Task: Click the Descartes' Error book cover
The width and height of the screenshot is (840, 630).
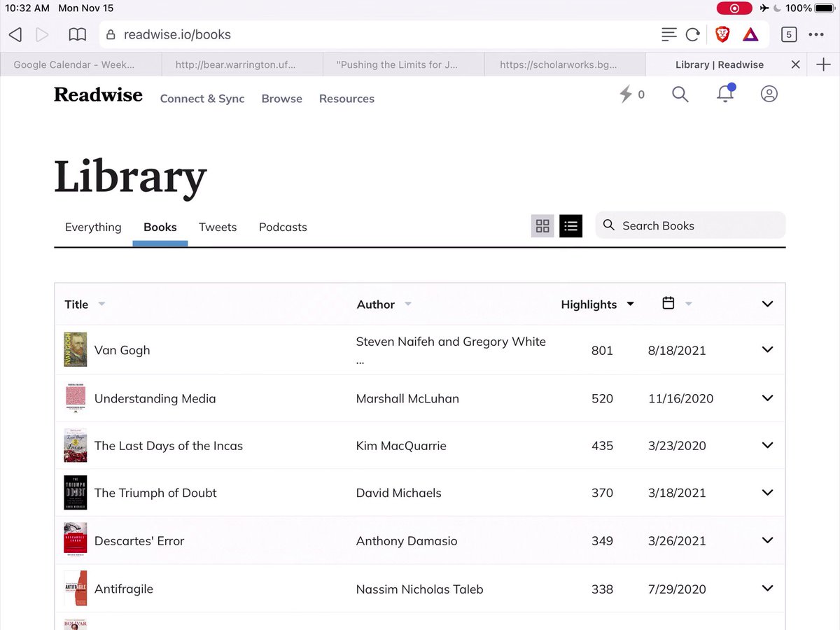Action: tap(76, 540)
